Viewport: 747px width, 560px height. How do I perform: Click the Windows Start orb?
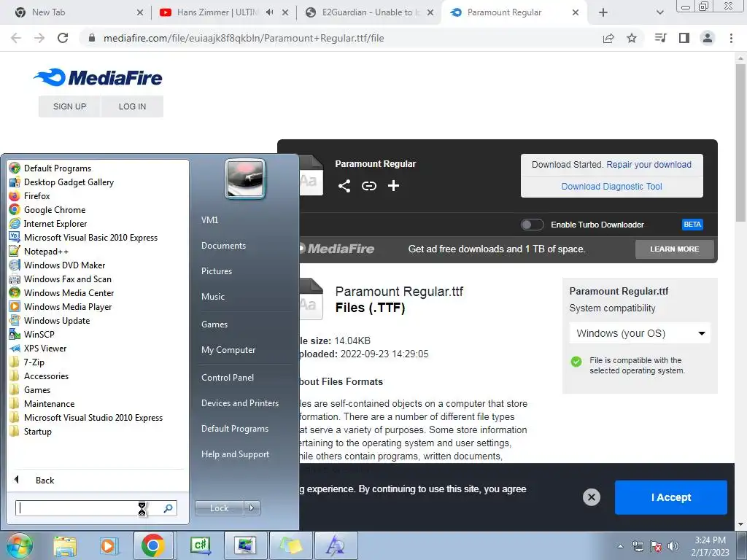tap(20, 545)
